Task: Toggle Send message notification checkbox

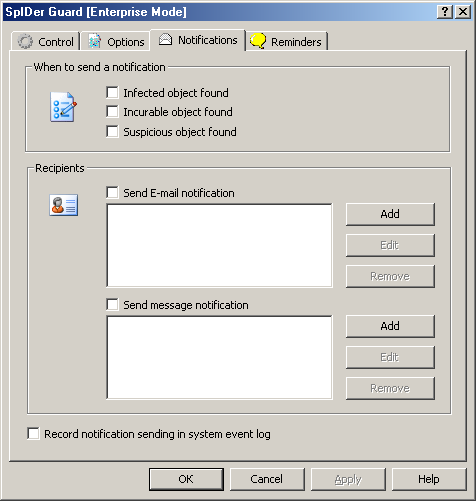Action: 112,305
